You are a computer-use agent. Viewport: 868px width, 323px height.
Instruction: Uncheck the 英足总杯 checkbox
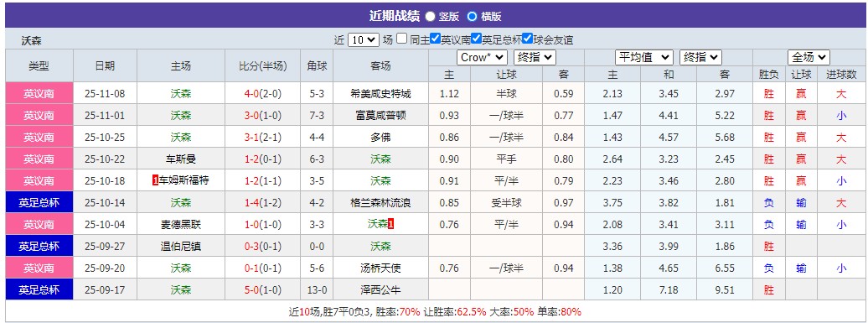[x=476, y=39]
